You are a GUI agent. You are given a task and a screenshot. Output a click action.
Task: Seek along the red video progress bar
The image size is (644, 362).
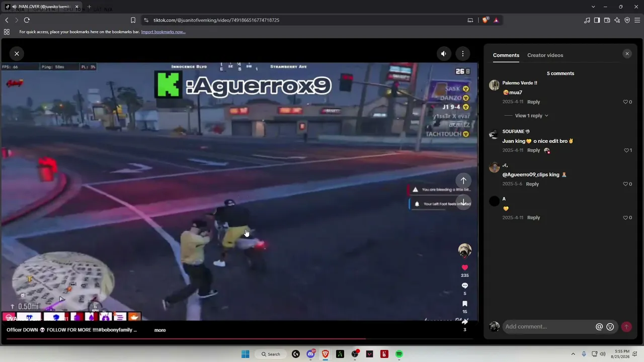tap(239, 339)
